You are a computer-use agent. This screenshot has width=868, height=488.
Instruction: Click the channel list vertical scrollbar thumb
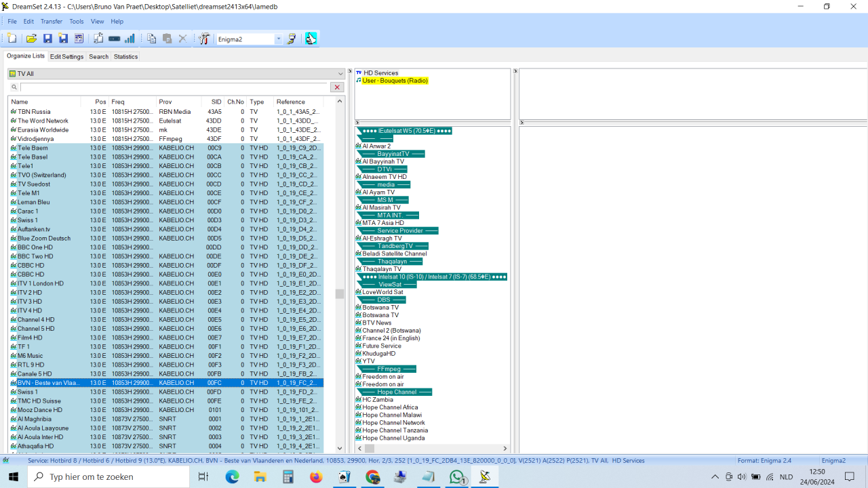[340, 293]
